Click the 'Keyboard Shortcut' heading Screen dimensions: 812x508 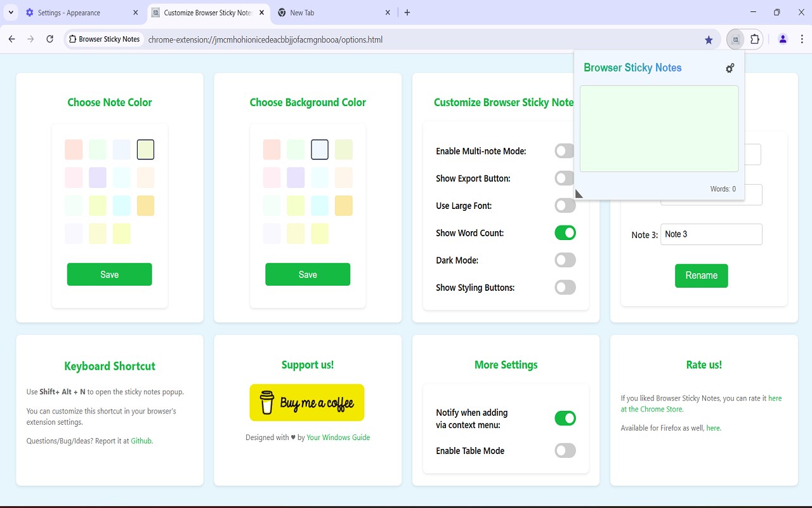click(x=110, y=366)
